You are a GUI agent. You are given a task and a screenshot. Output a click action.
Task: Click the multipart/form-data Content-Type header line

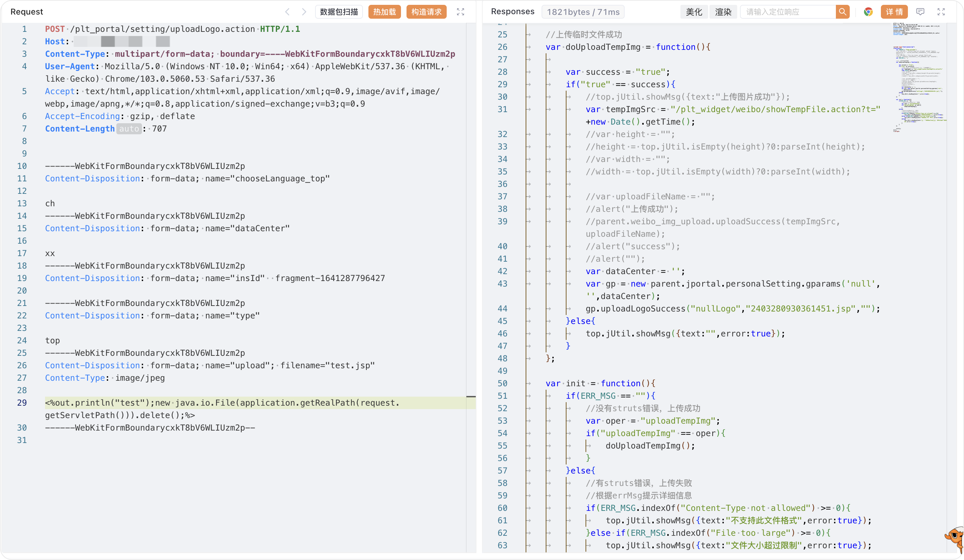tap(250, 54)
